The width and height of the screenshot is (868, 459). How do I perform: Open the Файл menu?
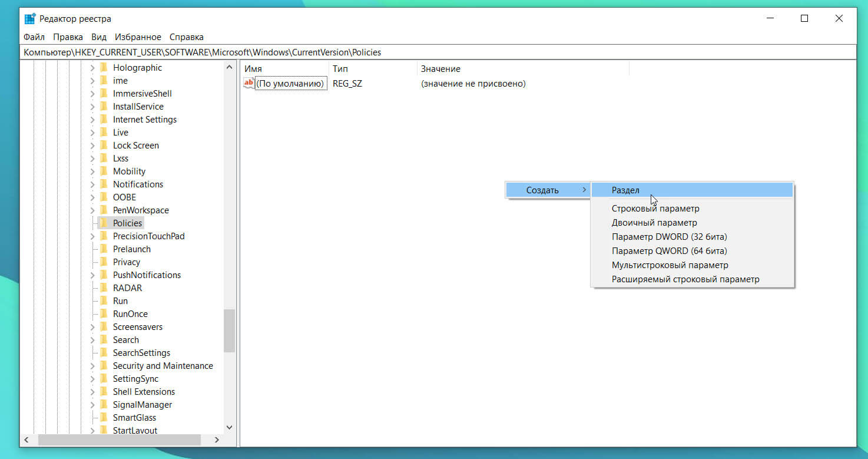point(34,37)
